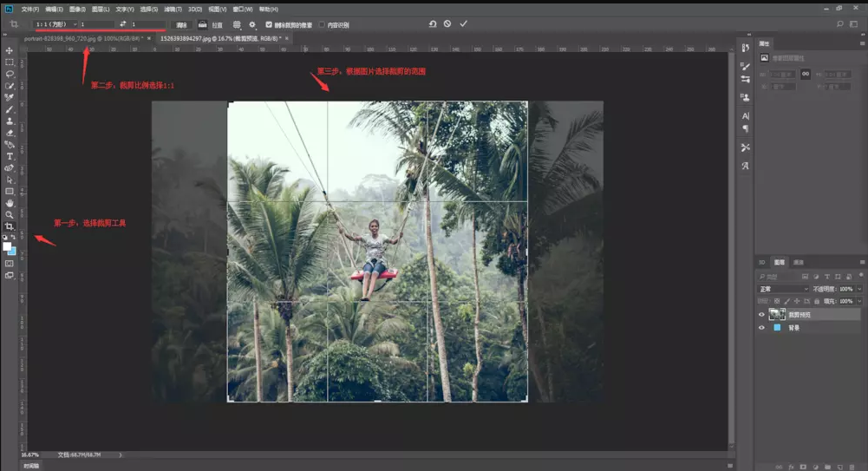Enable the content-aware checkbox
The width and height of the screenshot is (868, 471).
click(x=322, y=25)
